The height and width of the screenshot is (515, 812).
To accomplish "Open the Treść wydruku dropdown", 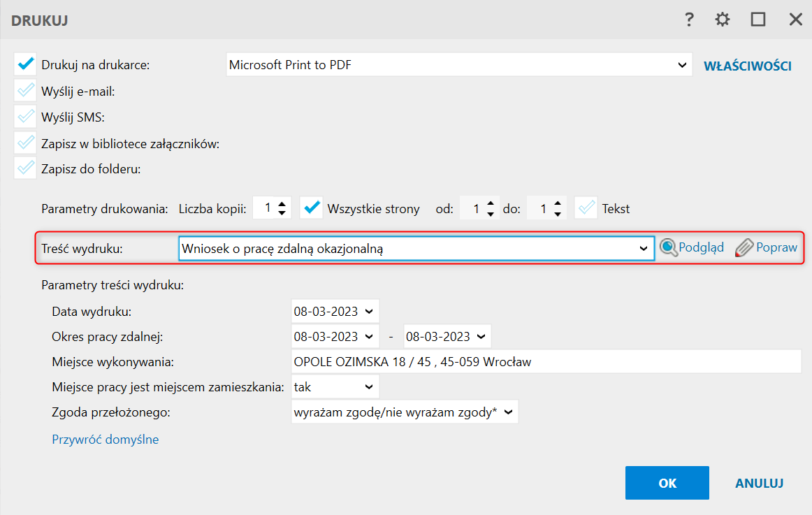I will [x=644, y=248].
